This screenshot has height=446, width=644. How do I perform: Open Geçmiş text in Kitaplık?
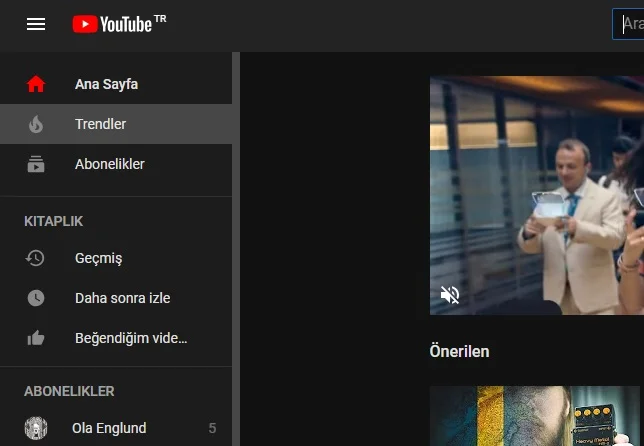click(x=98, y=258)
